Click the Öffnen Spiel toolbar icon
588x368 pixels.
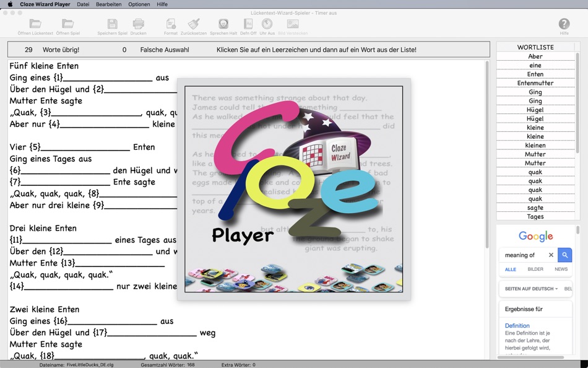click(68, 24)
